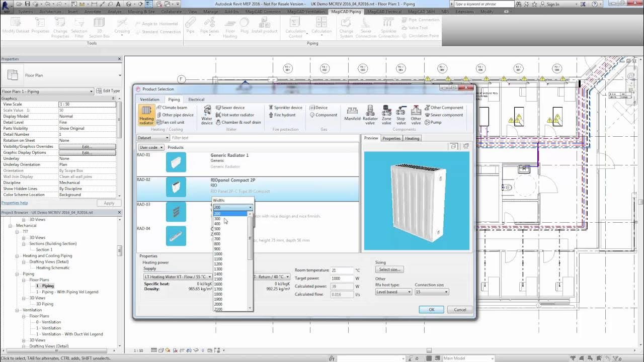Viewport: 644px width, 362px height.
Task: Open the Properties help link
Action: 15,203
